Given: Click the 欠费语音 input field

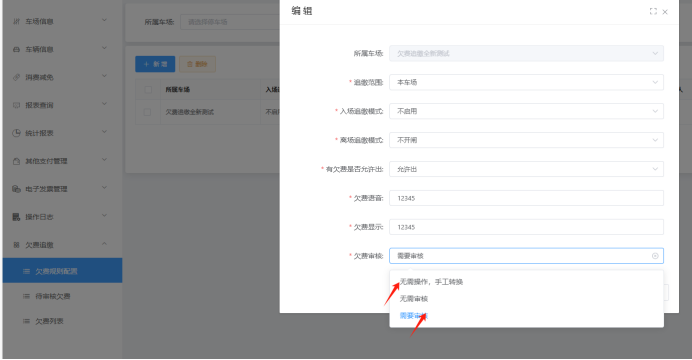Looking at the screenshot, I should pyautogui.click(x=526, y=198).
